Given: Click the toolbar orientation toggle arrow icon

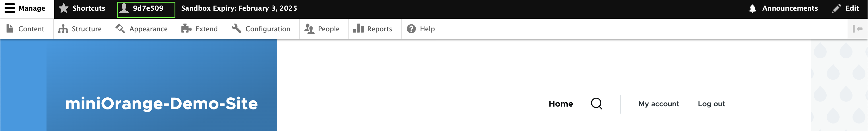Looking at the screenshot, I should coord(858,29).
